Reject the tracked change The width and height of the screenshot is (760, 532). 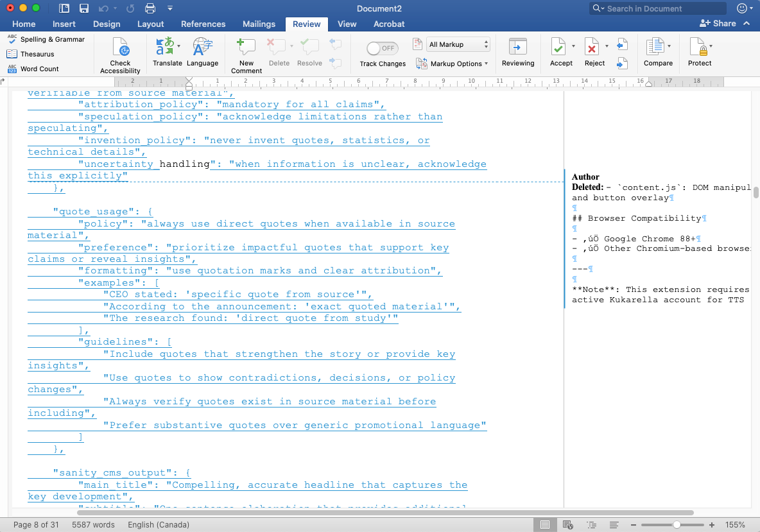point(593,51)
